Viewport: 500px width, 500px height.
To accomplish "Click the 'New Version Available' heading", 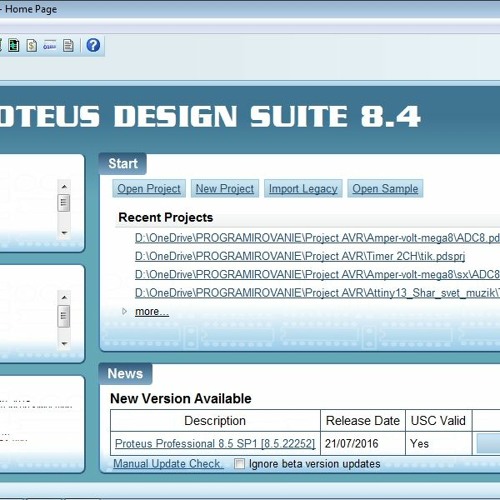I will point(181,398).
